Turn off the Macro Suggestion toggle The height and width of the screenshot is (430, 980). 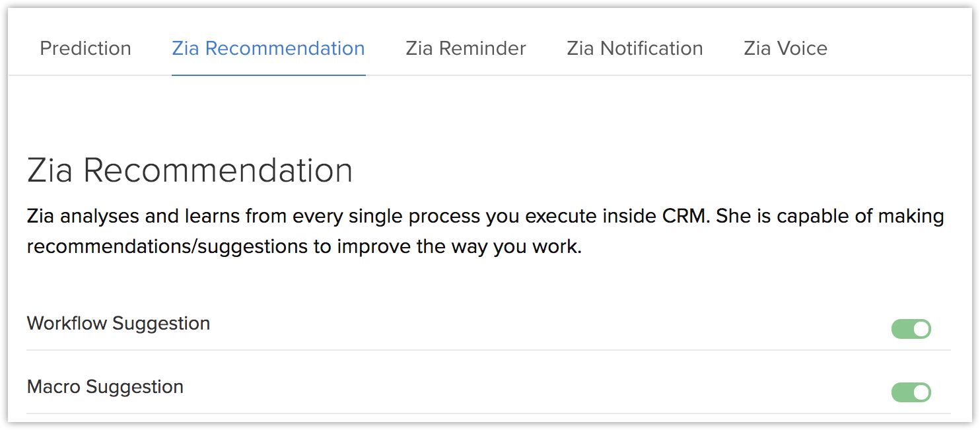point(911,392)
